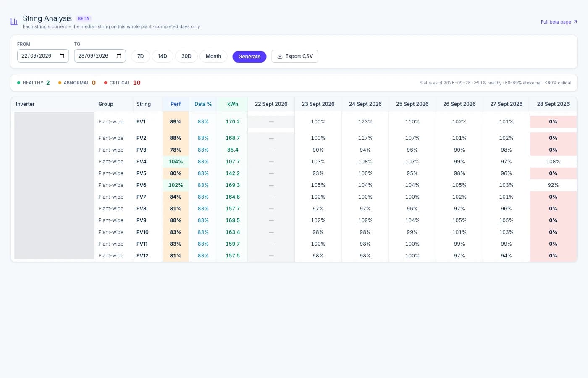Screen dimensions: 588x378
Task: Open the Full beta page link
Action: click(559, 22)
